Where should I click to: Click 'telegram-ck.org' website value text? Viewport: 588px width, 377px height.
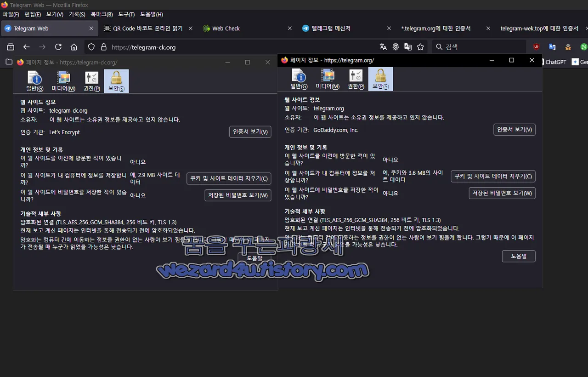(68, 111)
